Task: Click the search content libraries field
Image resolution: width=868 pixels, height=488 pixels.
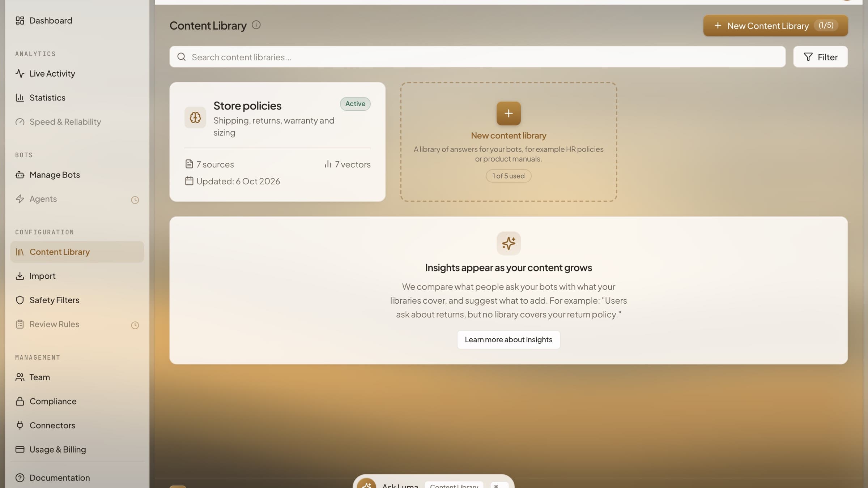Action: (x=477, y=57)
